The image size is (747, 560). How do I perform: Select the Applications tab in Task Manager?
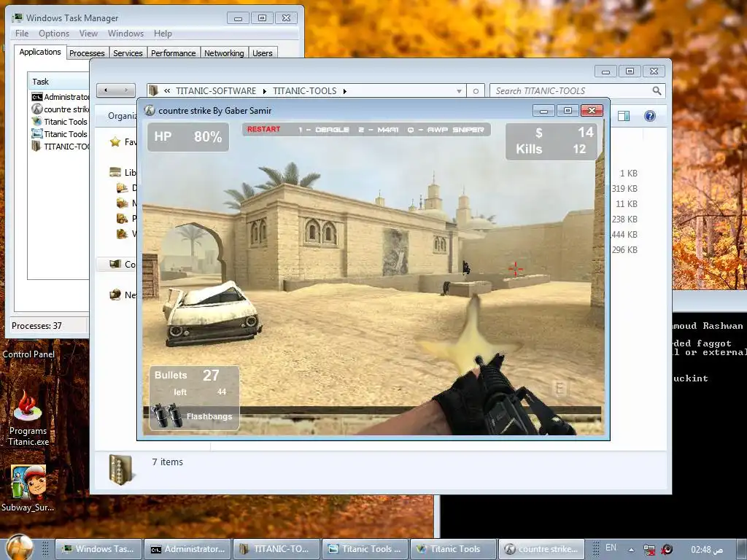(40, 52)
